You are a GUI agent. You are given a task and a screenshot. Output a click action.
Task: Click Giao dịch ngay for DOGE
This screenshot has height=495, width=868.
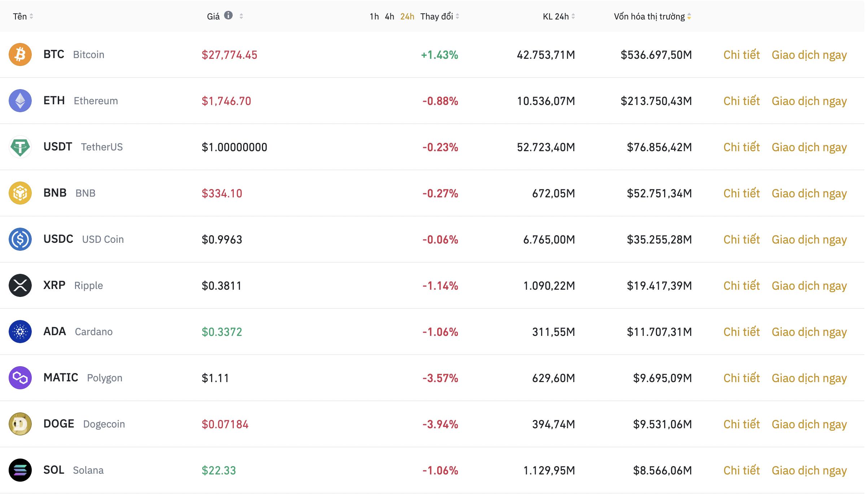click(809, 425)
